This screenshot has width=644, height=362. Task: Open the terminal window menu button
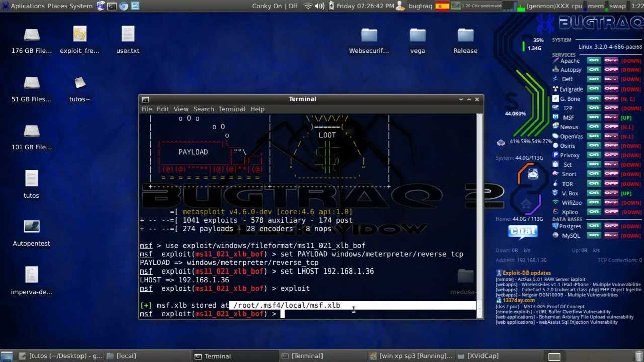[145, 99]
